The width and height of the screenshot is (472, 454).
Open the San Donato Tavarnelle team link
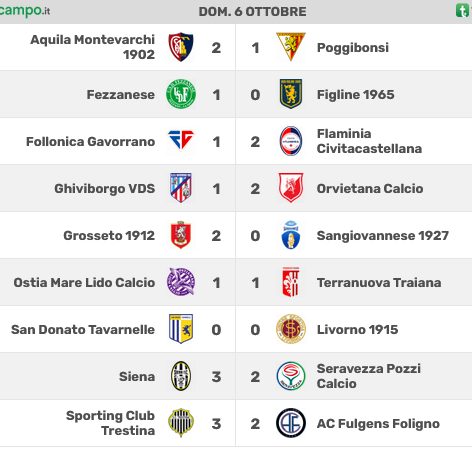(x=83, y=329)
